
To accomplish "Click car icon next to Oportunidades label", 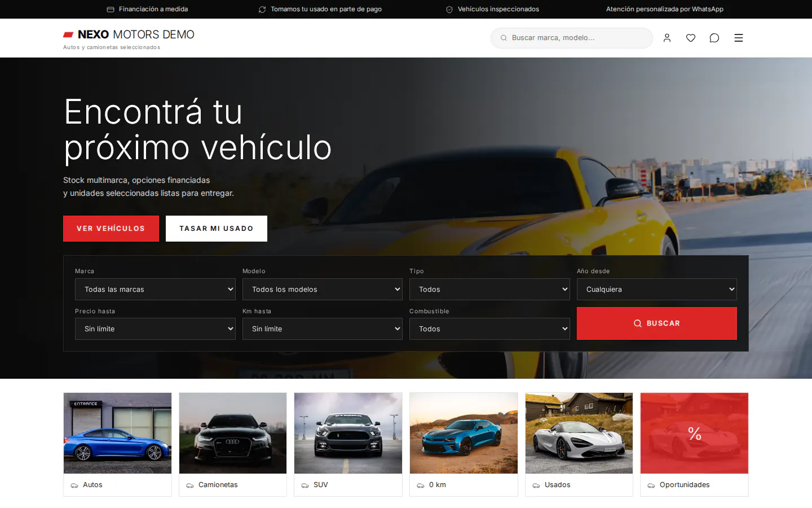I will [651, 485].
